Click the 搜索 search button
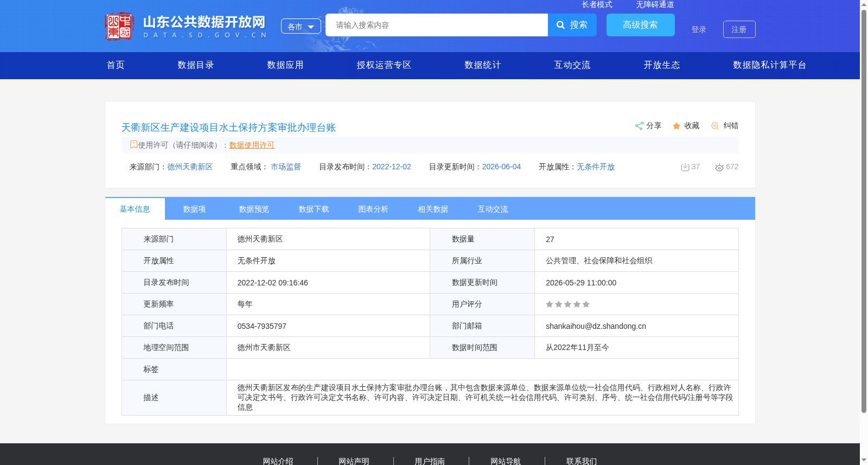Image resolution: width=868 pixels, height=465 pixels. (572, 25)
